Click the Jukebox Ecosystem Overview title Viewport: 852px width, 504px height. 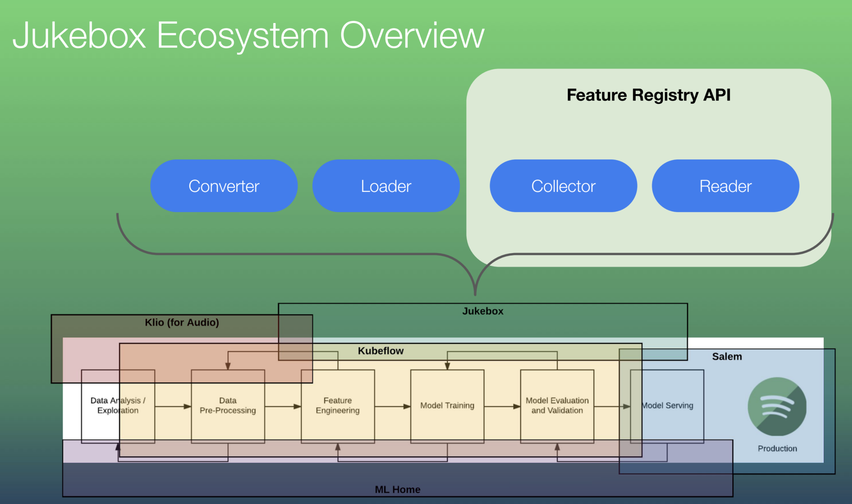(248, 36)
